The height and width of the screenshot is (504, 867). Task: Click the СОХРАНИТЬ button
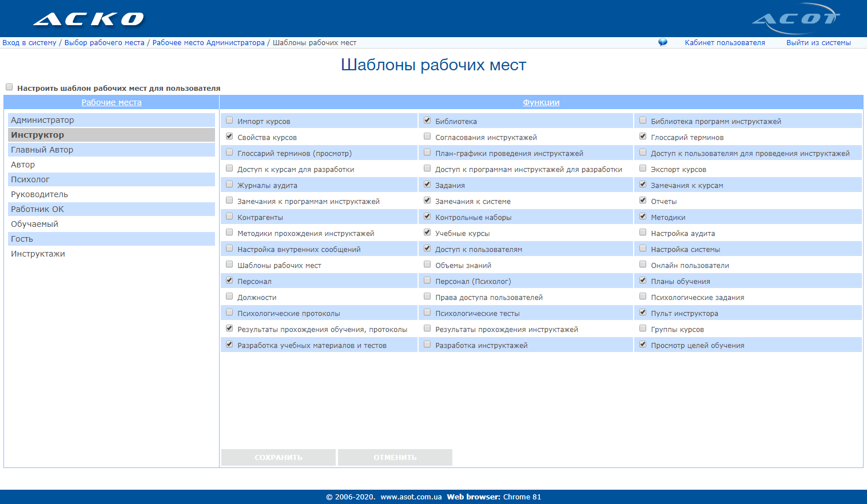(279, 457)
